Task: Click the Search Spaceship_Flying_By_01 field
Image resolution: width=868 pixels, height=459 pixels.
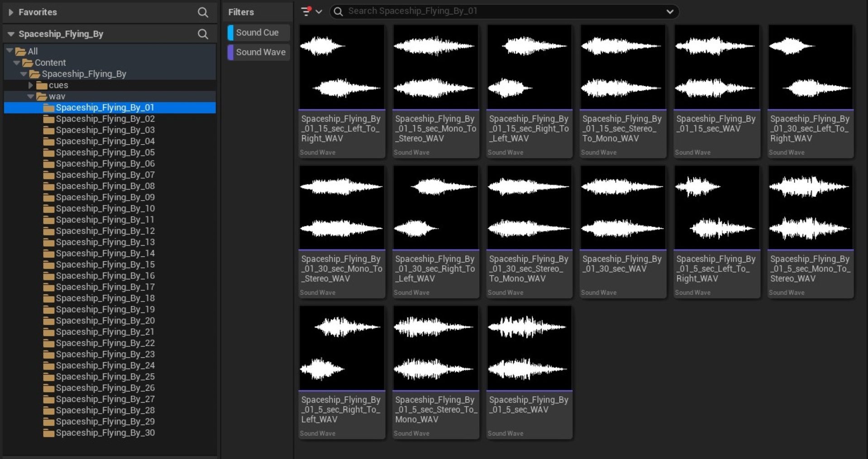Action: (504, 11)
